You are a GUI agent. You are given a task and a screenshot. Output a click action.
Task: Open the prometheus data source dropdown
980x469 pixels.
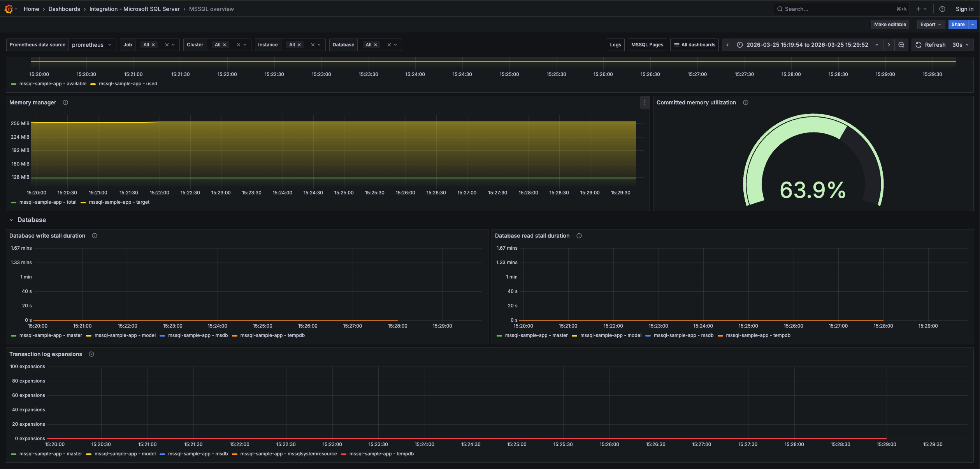(x=92, y=44)
